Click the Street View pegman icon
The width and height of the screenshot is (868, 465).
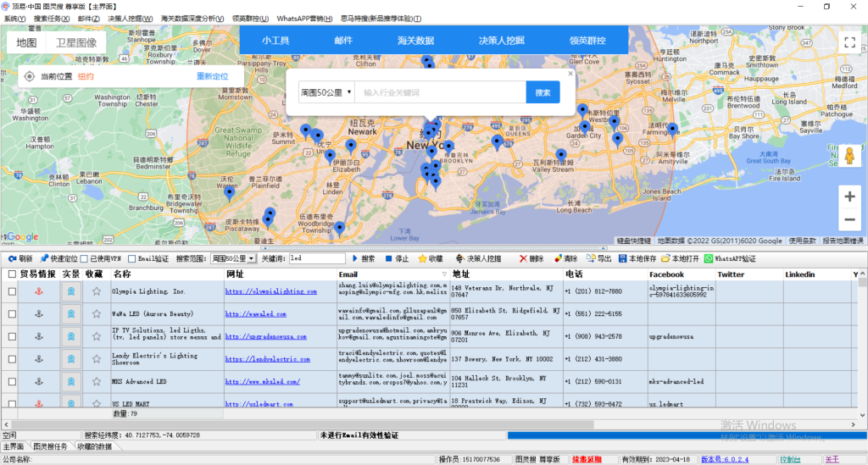pyautogui.click(x=849, y=155)
